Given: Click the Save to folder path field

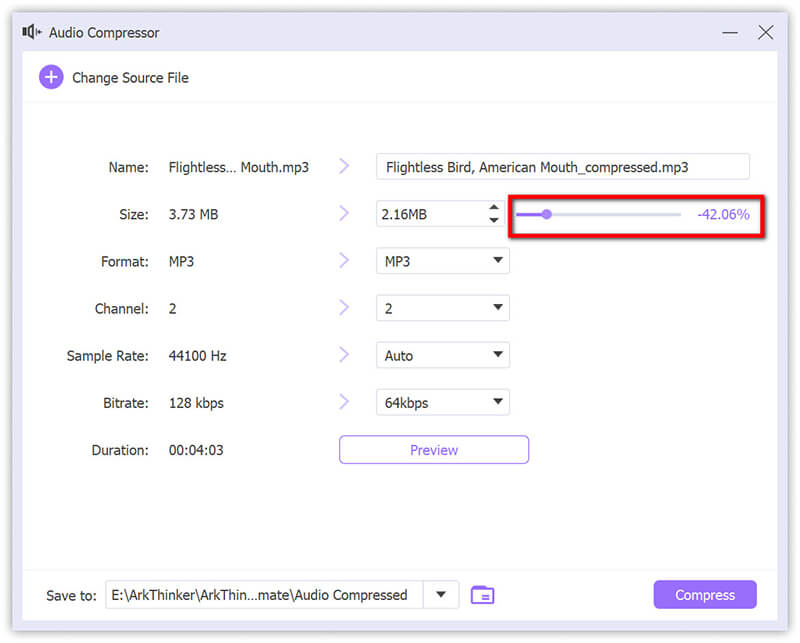Looking at the screenshot, I should click(x=264, y=595).
